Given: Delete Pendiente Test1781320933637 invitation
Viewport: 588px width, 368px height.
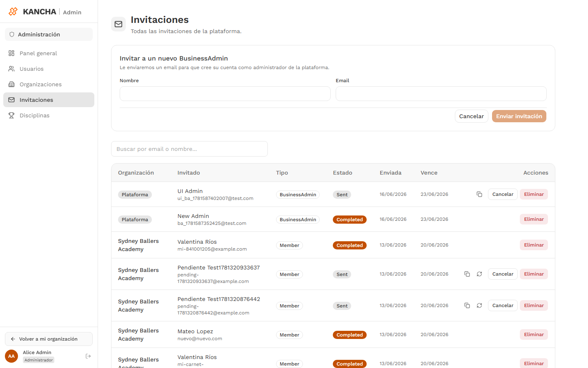Looking at the screenshot, I should pyautogui.click(x=534, y=274).
